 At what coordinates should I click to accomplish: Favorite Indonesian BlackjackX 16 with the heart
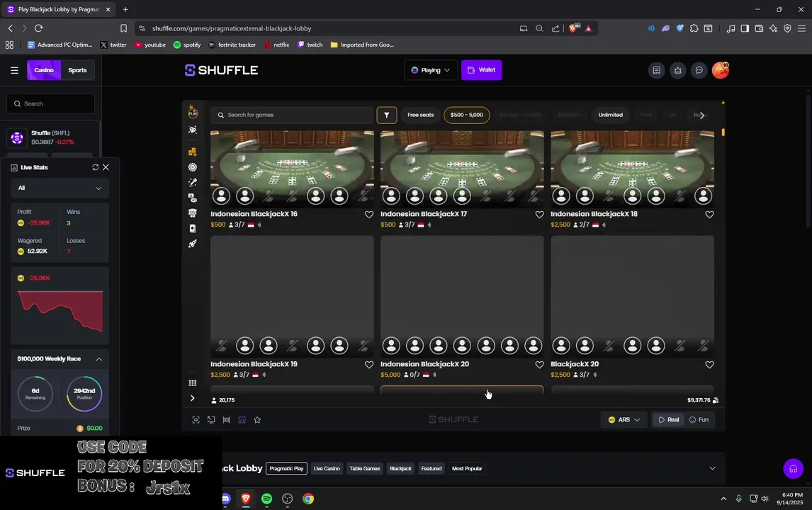pyautogui.click(x=368, y=215)
